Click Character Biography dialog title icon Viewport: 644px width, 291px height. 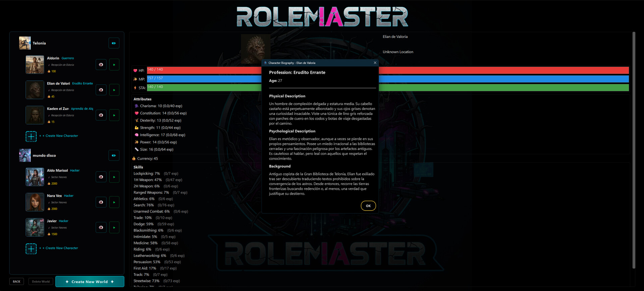265,63
